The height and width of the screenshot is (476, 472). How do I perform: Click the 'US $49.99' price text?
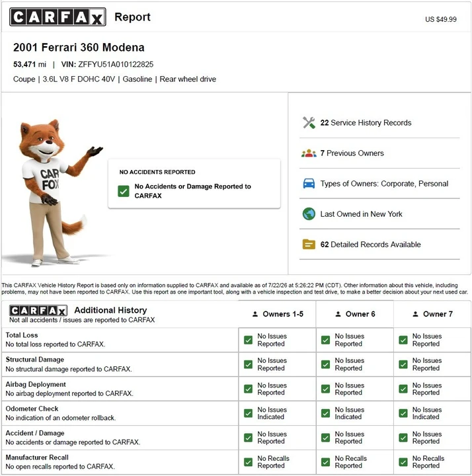441,19
